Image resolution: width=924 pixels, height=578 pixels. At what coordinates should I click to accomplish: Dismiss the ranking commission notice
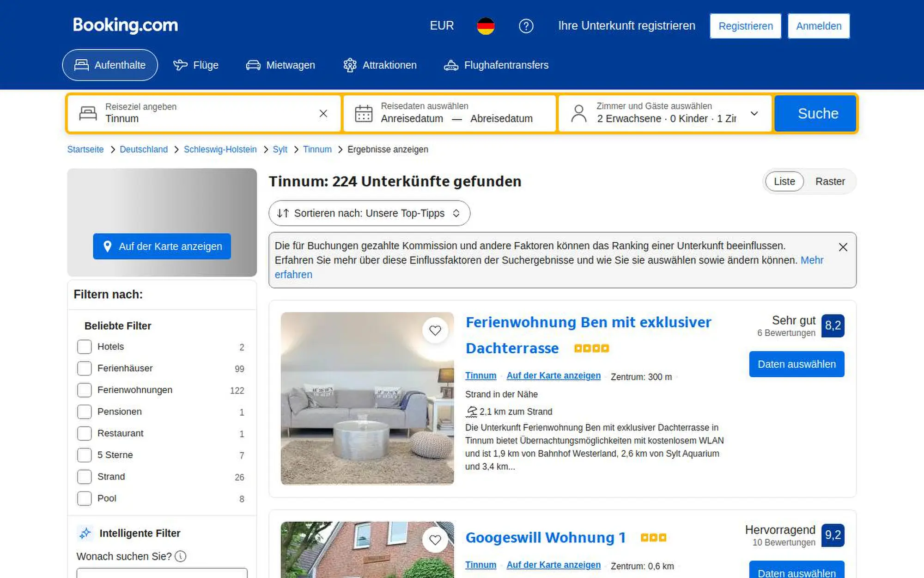(843, 247)
